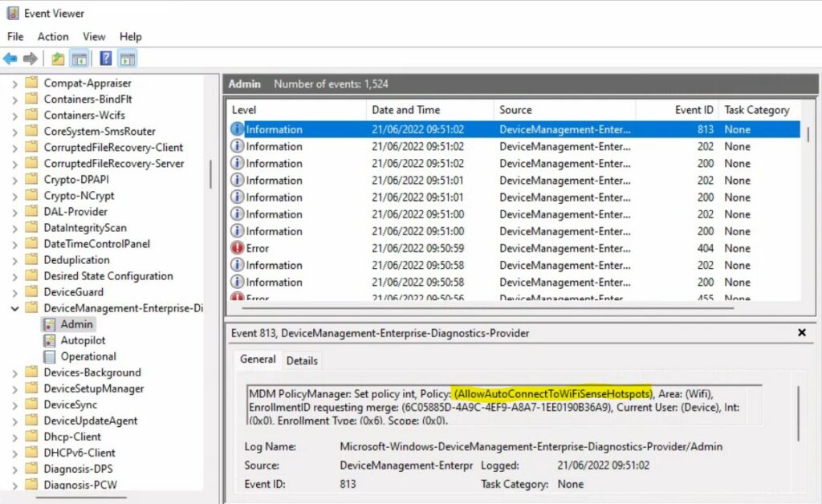822x504 pixels.
Task: Close the Event 813 preview pane
Action: [x=802, y=333]
